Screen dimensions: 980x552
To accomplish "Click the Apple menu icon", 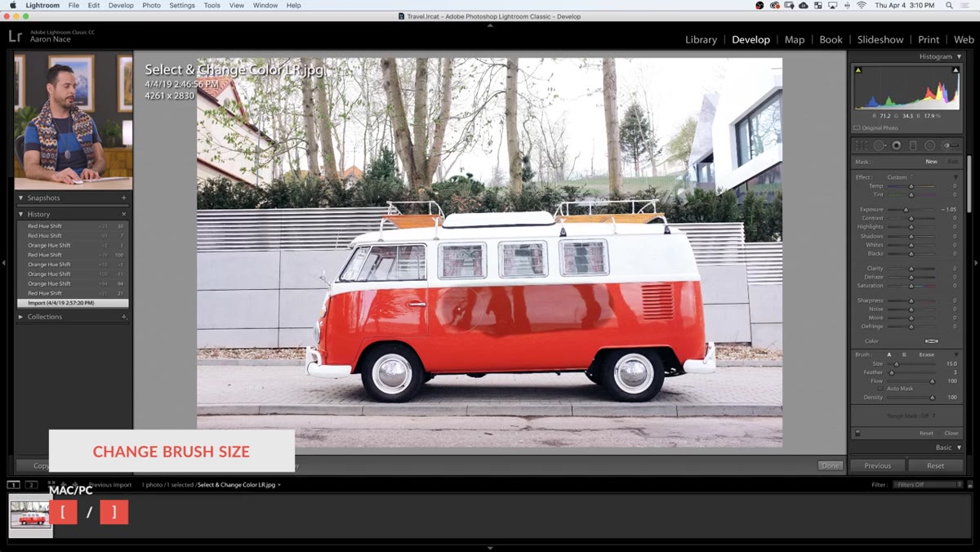I will click(x=12, y=5).
